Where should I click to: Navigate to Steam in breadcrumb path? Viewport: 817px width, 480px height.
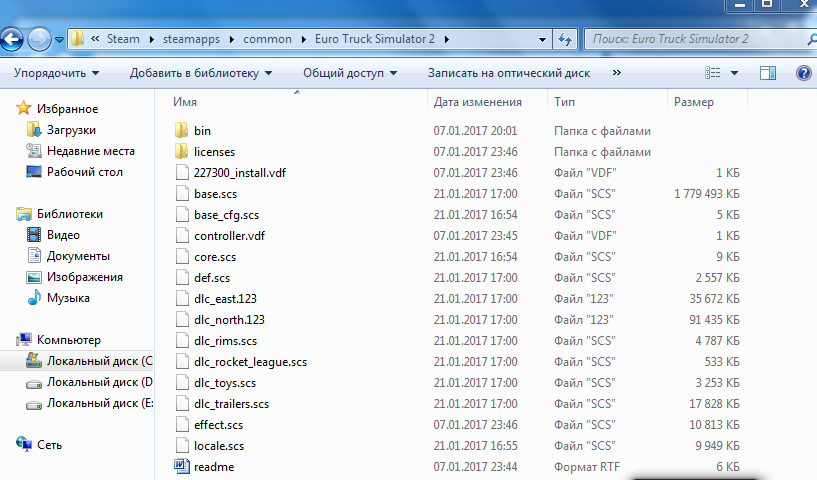tap(123, 39)
